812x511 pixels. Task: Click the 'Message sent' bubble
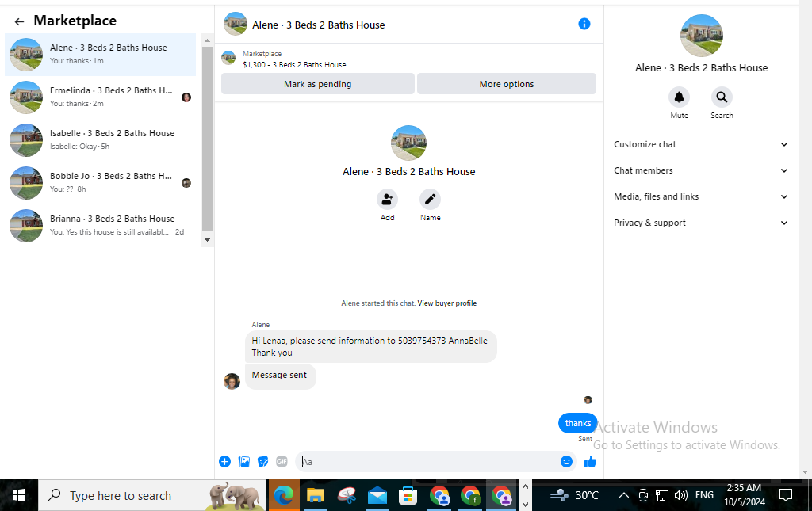280,376
